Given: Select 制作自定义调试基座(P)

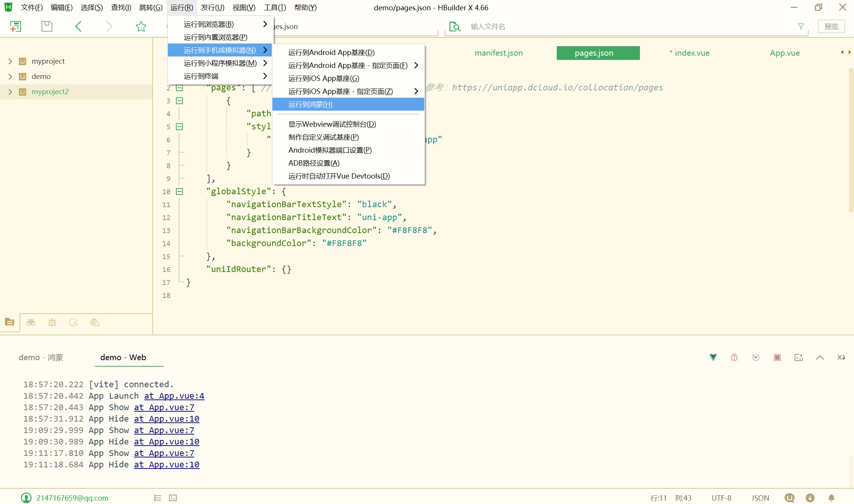Looking at the screenshot, I should tap(348, 137).
